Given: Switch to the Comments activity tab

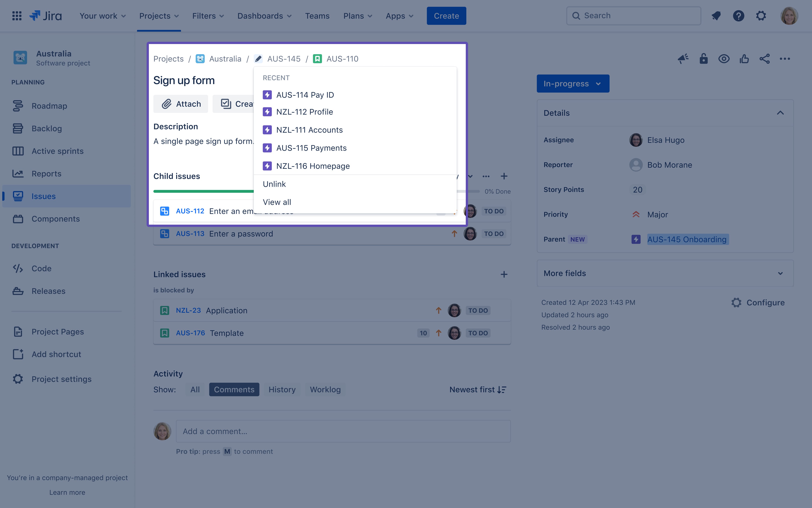Looking at the screenshot, I should point(234,390).
